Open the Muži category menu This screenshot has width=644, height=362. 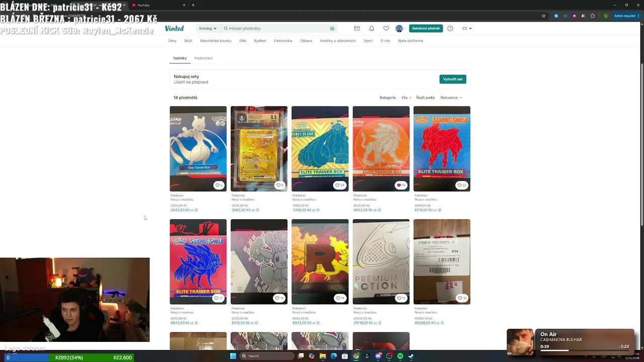[188, 41]
